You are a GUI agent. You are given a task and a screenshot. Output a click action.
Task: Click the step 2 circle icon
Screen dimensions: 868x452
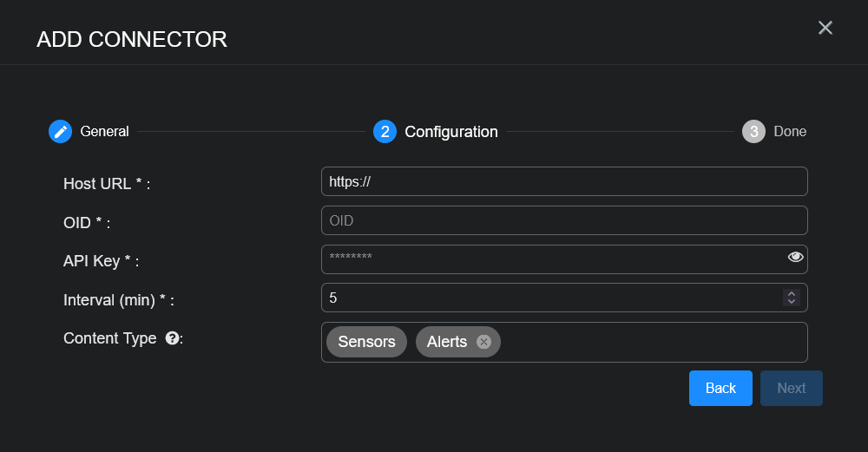click(385, 132)
